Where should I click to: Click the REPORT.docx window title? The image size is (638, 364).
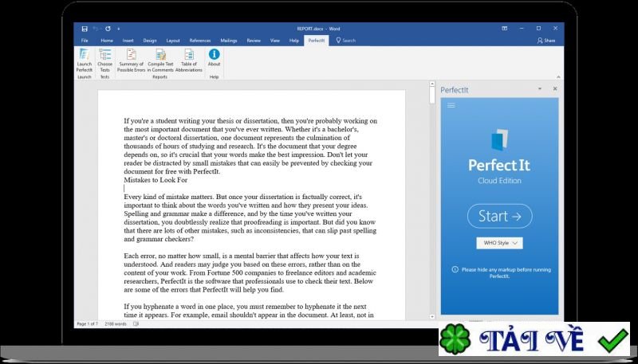318,29
